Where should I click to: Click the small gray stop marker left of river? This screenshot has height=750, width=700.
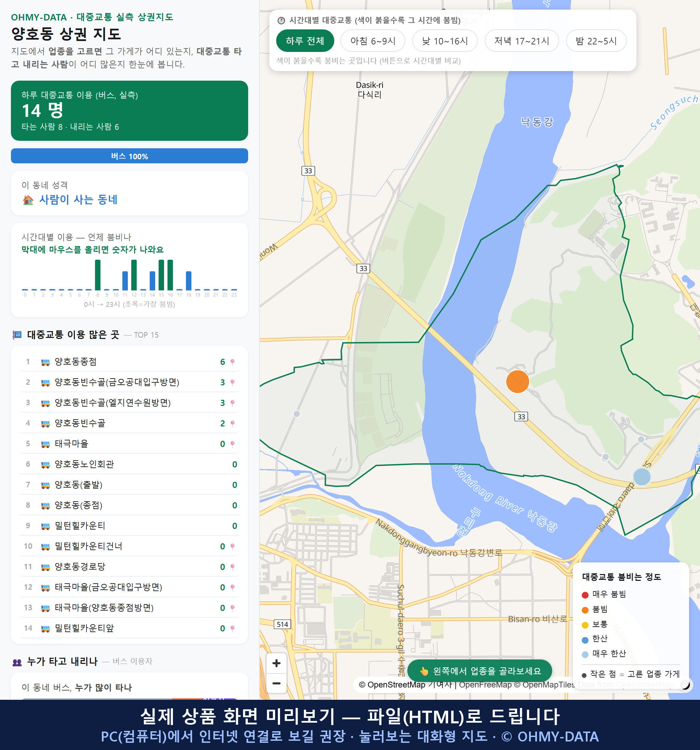(x=297, y=414)
